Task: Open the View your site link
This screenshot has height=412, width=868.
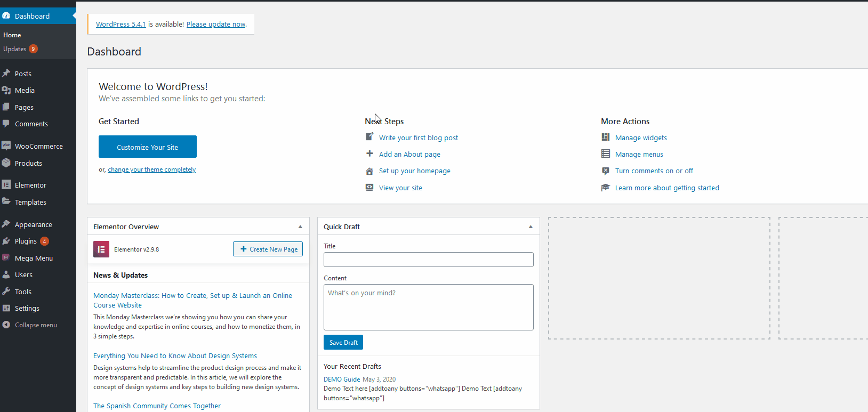Action: click(x=400, y=188)
